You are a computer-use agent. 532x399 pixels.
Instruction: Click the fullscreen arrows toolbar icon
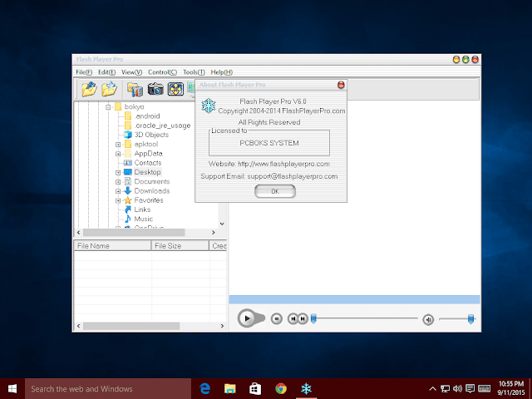pos(175,89)
